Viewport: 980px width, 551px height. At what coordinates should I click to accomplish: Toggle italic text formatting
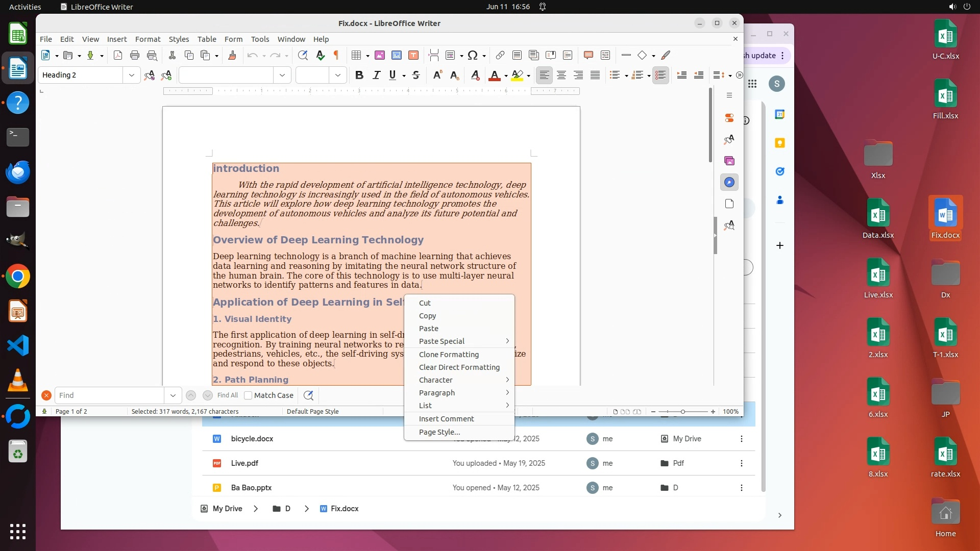coord(376,75)
